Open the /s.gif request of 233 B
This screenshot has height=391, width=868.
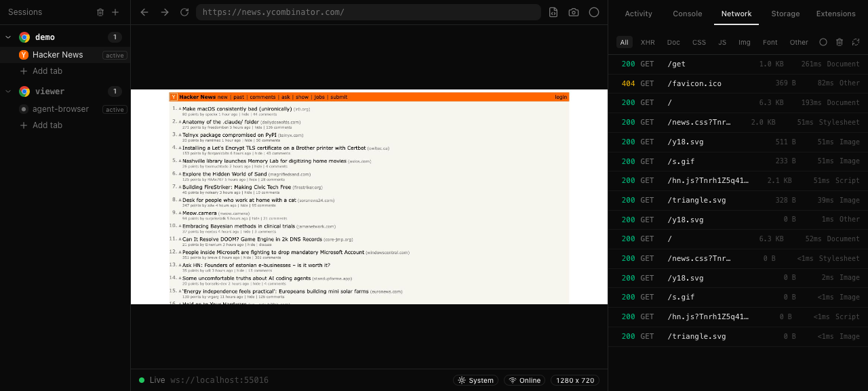[x=738, y=161]
